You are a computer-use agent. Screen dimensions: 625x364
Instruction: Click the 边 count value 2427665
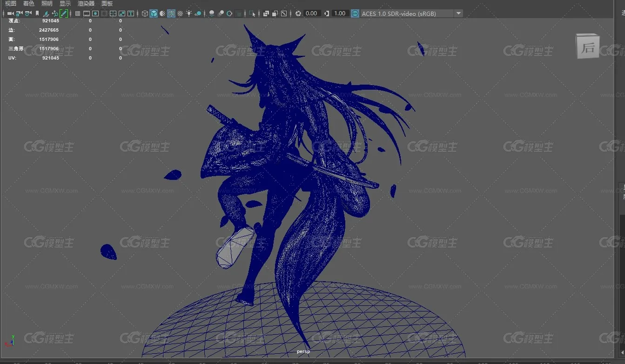pos(49,30)
